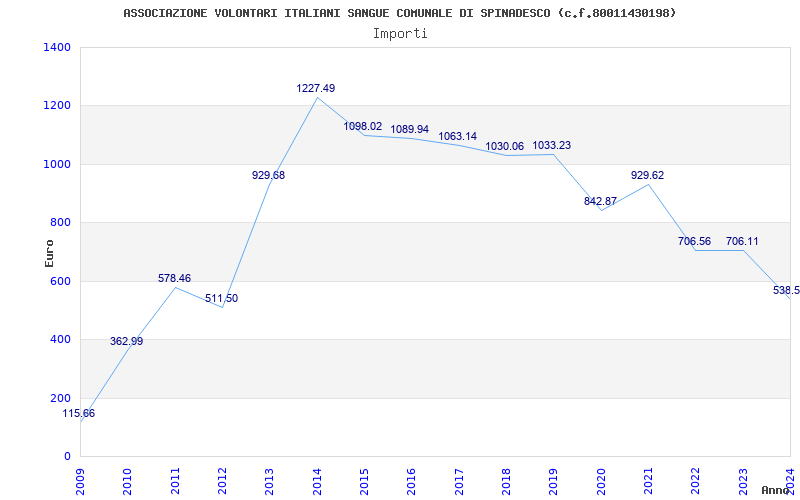Click the 2021 x-axis label
The image size is (800, 500).
click(648, 481)
